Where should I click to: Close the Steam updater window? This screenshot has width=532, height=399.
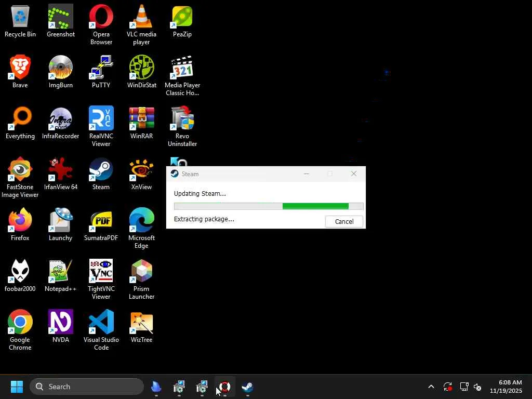pyautogui.click(x=353, y=174)
